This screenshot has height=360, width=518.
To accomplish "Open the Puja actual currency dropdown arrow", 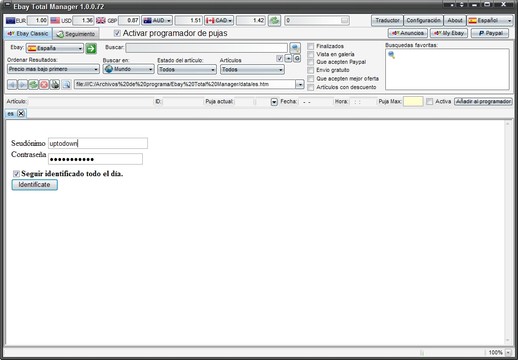I will (x=274, y=102).
